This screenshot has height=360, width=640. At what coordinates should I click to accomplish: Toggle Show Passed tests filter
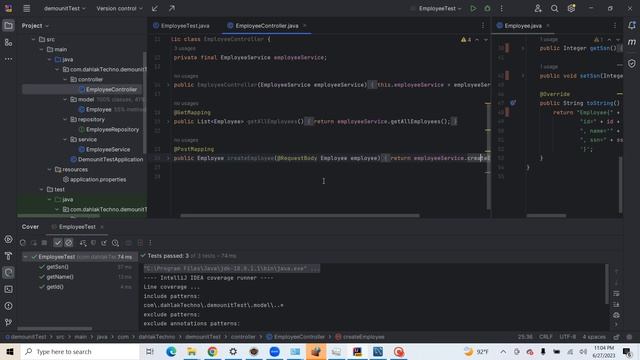58,243
